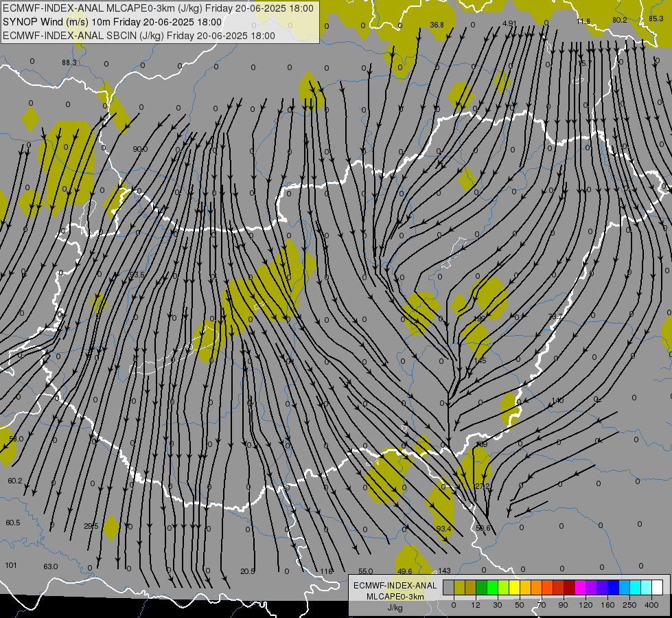Viewport: 672px width, 618px height.
Task: Click the map value '29.5'
Action: tap(91, 526)
